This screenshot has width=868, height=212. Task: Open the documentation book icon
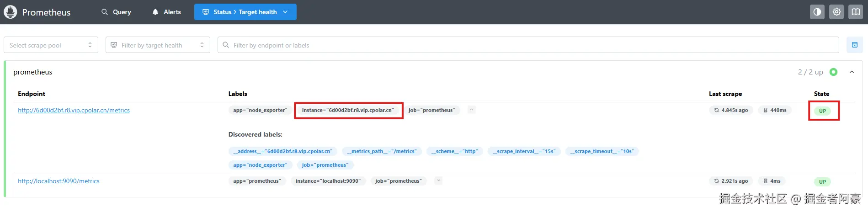coord(856,12)
